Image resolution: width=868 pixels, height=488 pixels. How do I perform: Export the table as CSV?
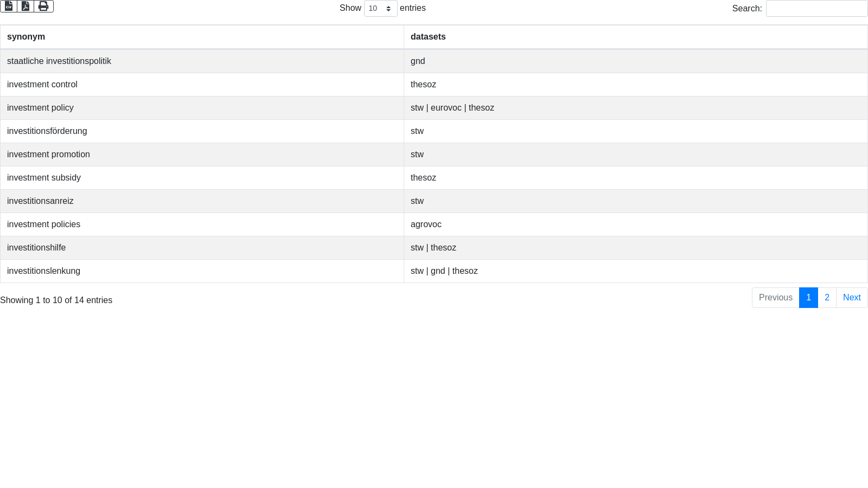click(9, 6)
